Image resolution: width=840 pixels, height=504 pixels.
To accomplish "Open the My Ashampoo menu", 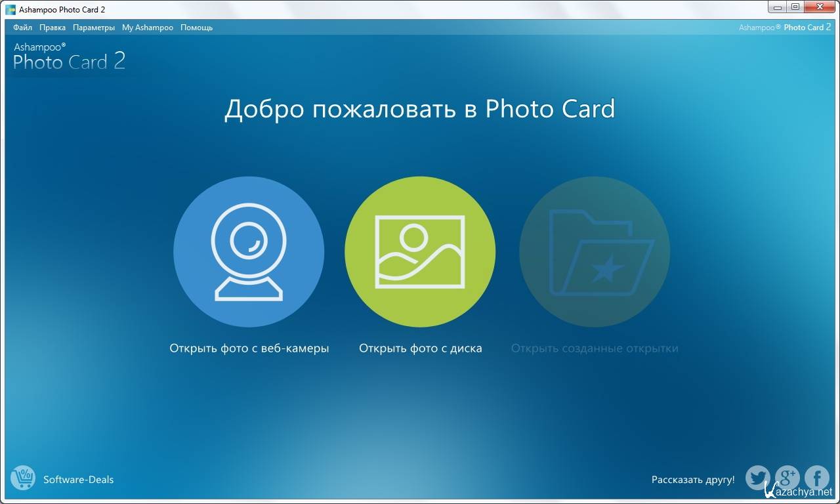I will point(148,28).
